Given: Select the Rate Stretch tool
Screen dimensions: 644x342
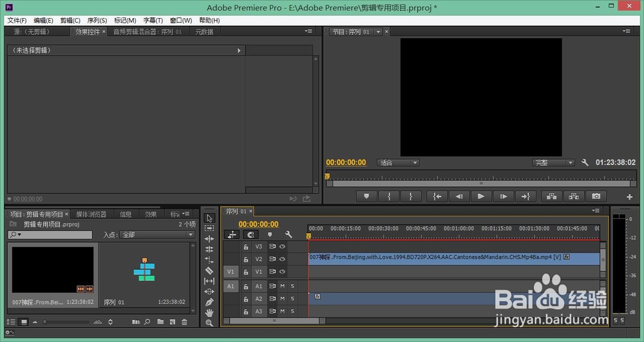Looking at the screenshot, I should pos(209,260).
